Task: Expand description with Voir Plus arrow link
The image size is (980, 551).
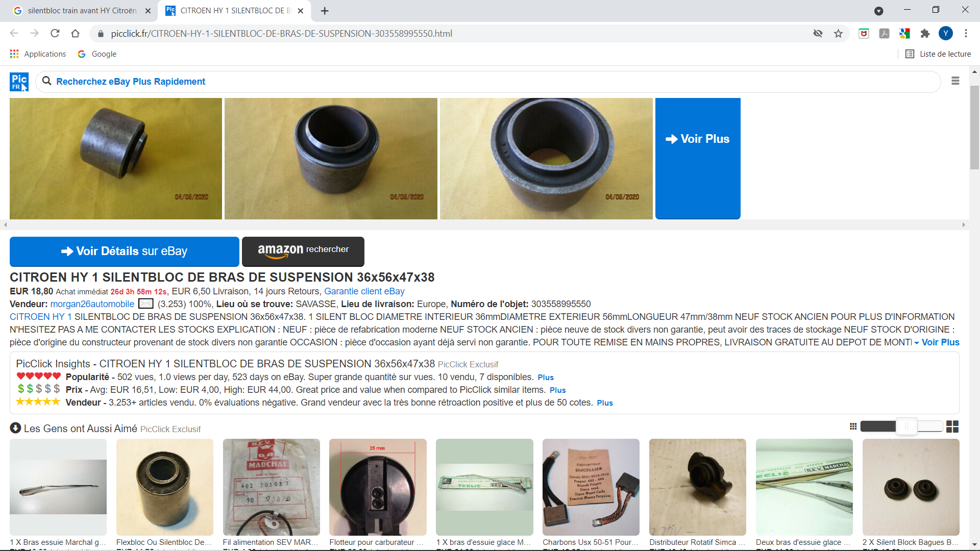Action: [937, 342]
